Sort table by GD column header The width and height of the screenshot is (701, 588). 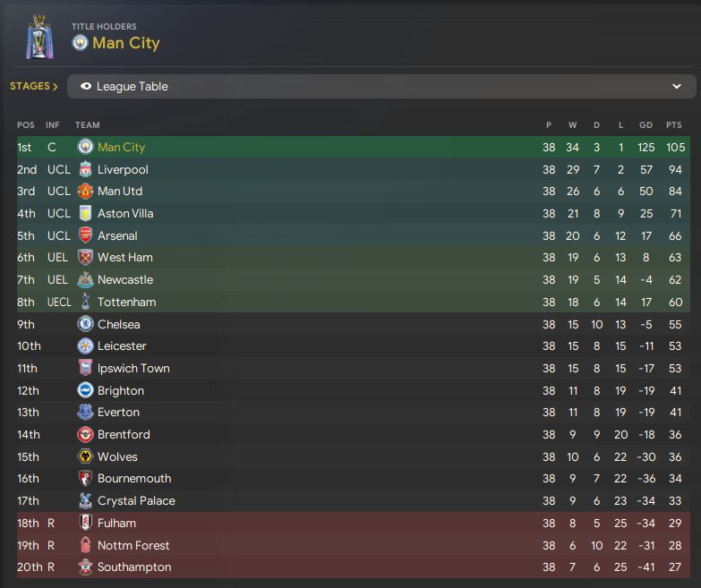coord(643,124)
